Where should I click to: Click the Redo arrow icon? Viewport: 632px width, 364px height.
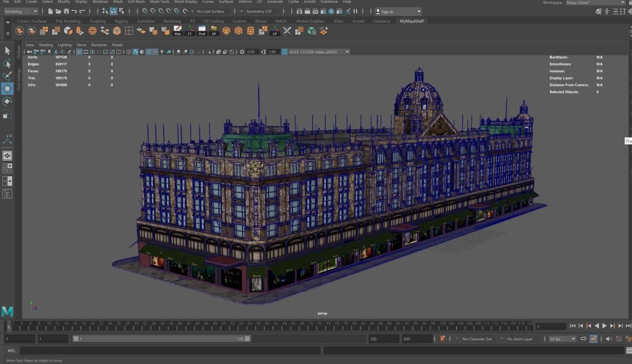pos(82,11)
